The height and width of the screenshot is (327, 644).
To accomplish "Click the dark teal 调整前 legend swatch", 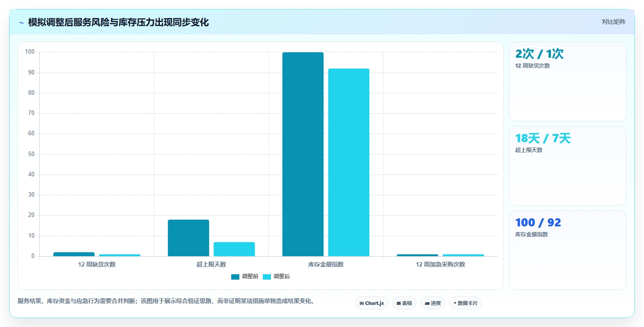I will point(235,276).
